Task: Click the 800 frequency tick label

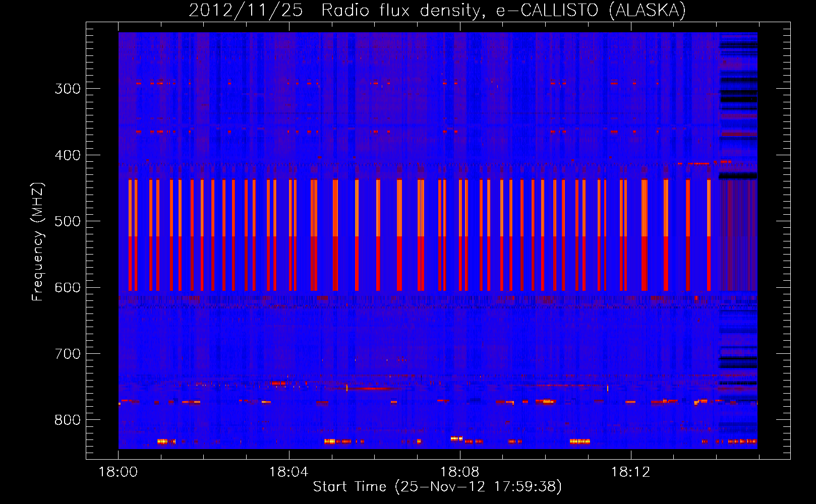Action: coord(68,420)
